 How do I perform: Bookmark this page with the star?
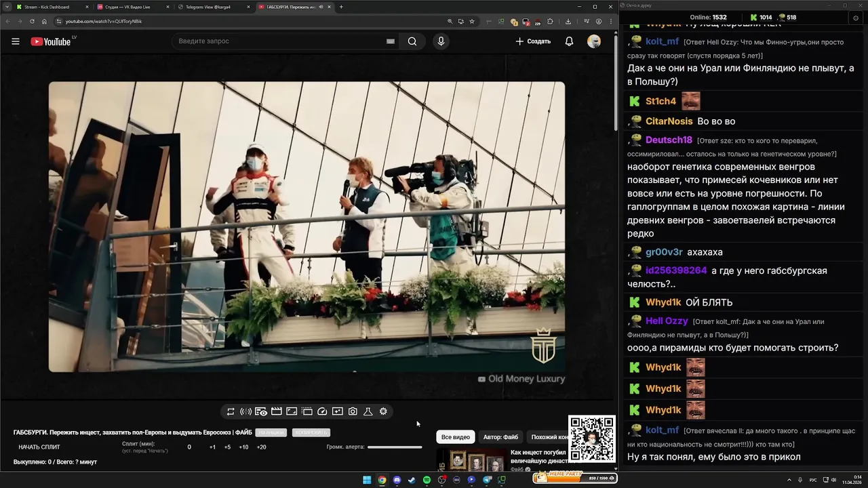(x=472, y=21)
